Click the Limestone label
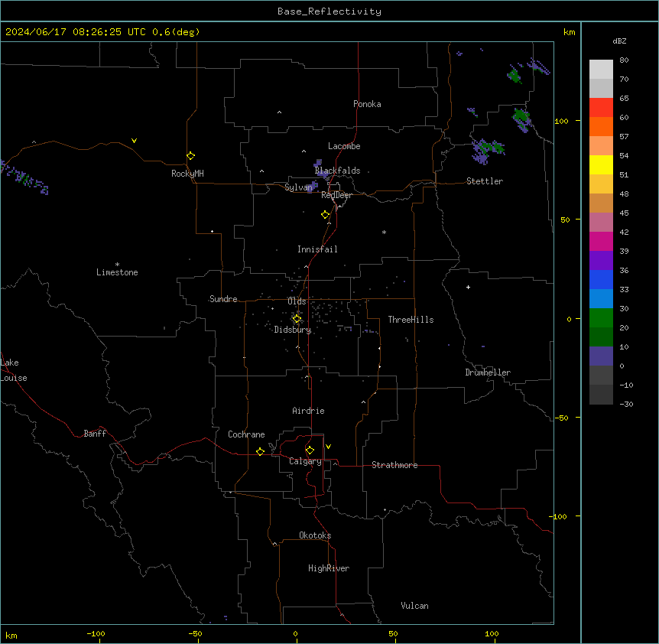659x644 pixels. (x=117, y=272)
